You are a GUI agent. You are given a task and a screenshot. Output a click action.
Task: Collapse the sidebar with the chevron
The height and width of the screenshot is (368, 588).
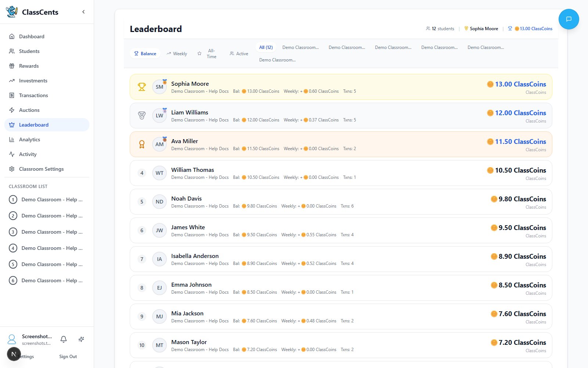[x=83, y=12]
